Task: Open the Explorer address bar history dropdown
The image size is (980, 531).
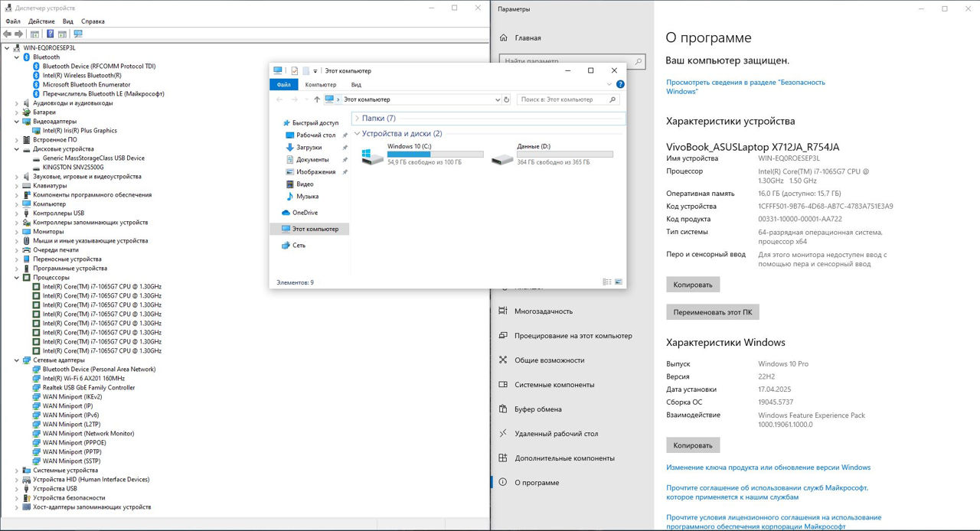Action: pyautogui.click(x=498, y=99)
